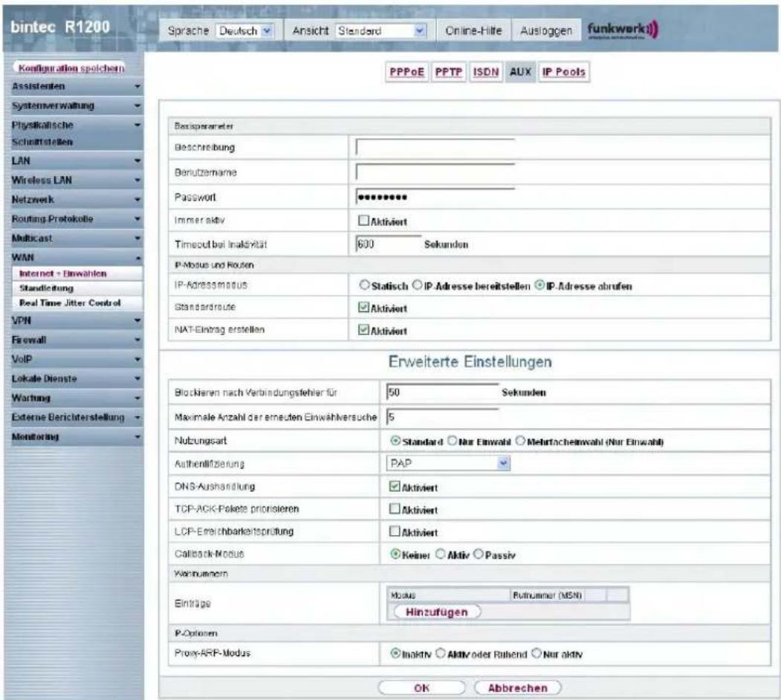The width and height of the screenshot is (781, 700).
Task: Switch to the PPTP tab
Action: 448,72
